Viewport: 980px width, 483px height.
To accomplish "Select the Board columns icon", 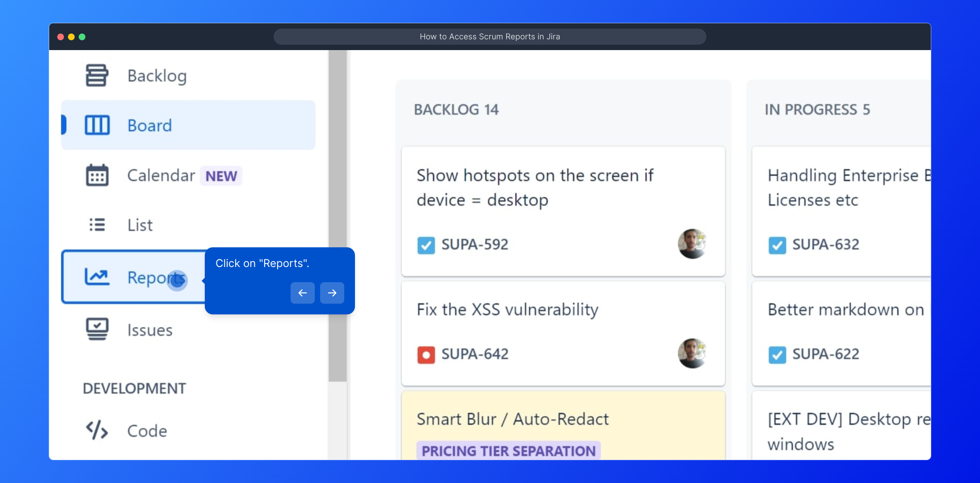I will click(x=97, y=125).
